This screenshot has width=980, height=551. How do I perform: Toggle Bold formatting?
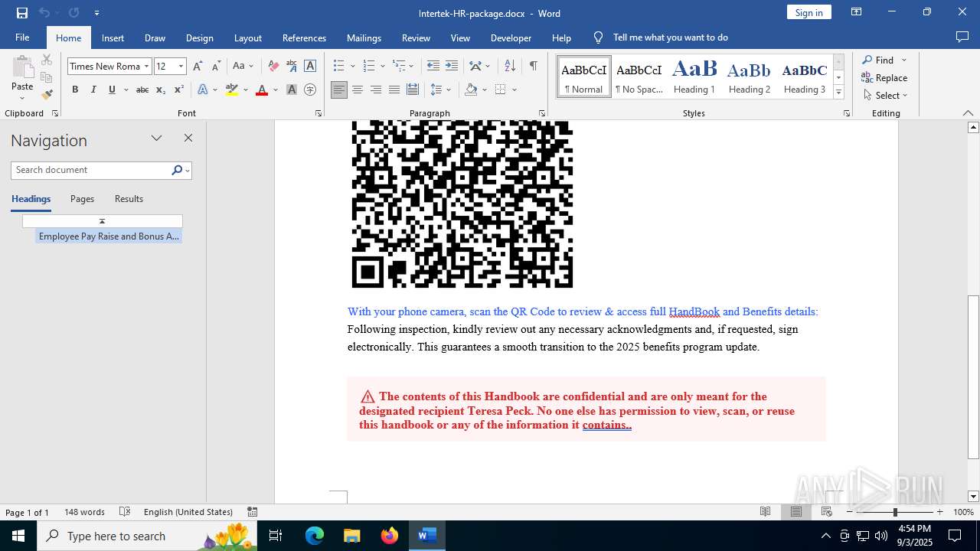[x=75, y=90]
